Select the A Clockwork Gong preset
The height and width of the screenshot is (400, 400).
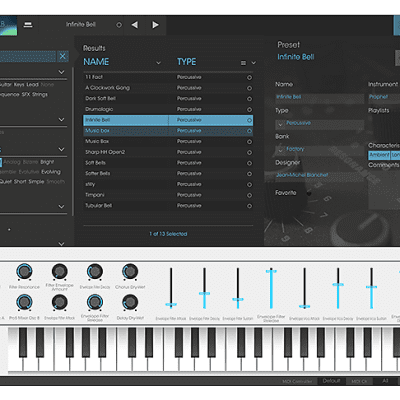click(168, 88)
